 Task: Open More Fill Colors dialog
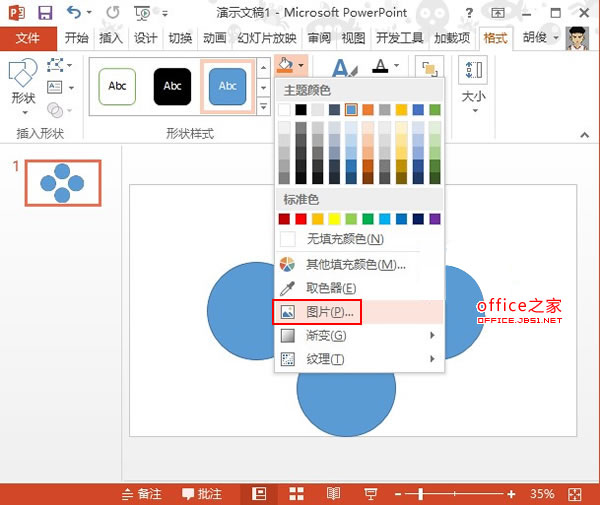pyautogui.click(x=359, y=264)
